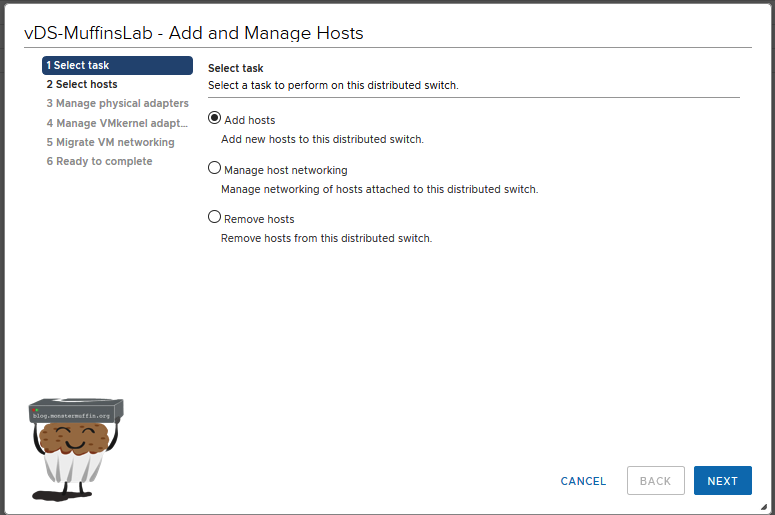Cancel the Add and Manage Hosts wizard
This screenshot has height=515, width=775.
click(x=583, y=481)
